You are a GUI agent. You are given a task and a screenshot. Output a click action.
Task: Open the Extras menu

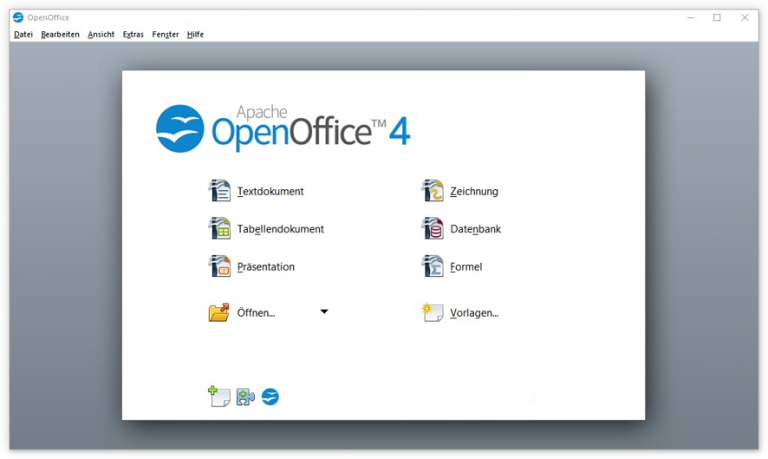[133, 34]
